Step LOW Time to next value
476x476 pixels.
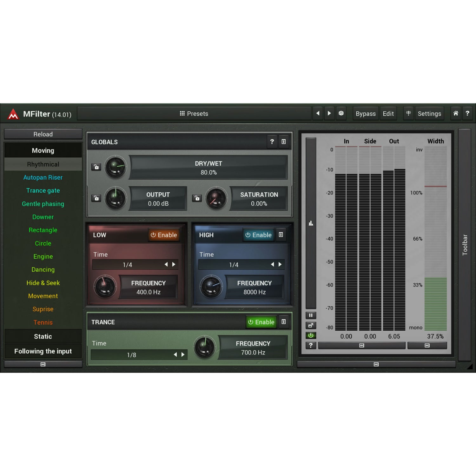pos(174,264)
